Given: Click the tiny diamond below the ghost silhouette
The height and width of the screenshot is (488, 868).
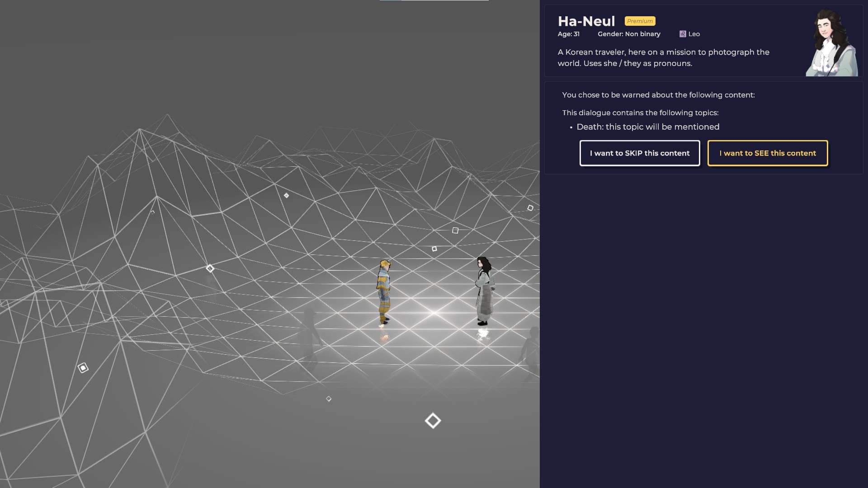Looking at the screenshot, I should [329, 399].
